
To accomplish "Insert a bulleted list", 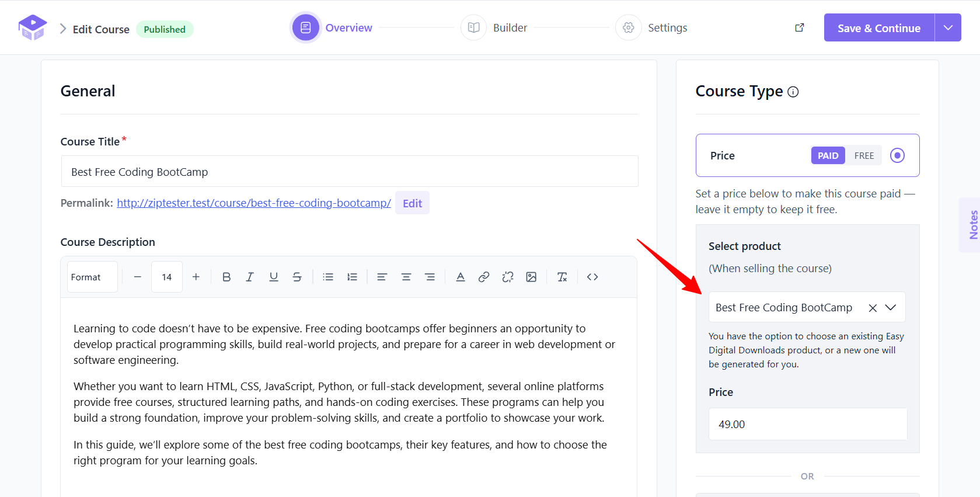I will pyautogui.click(x=328, y=277).
